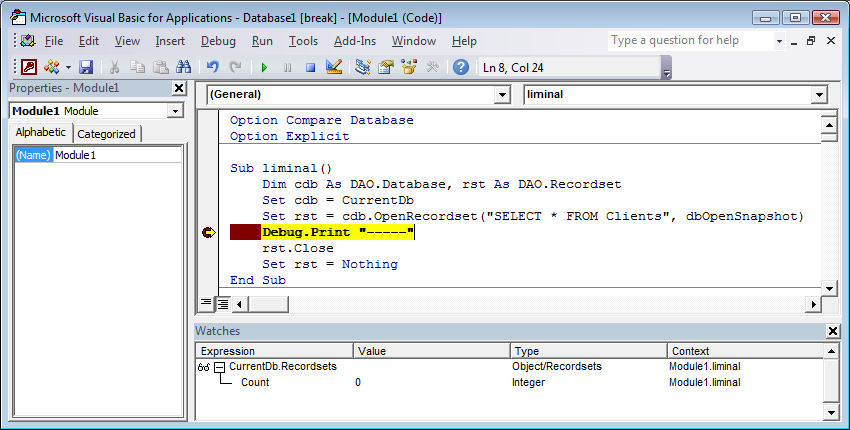The width and height of the screenshot is (850, 430).
Task: Open the Module1 Module object dropdown
Action: click(175, 111)
